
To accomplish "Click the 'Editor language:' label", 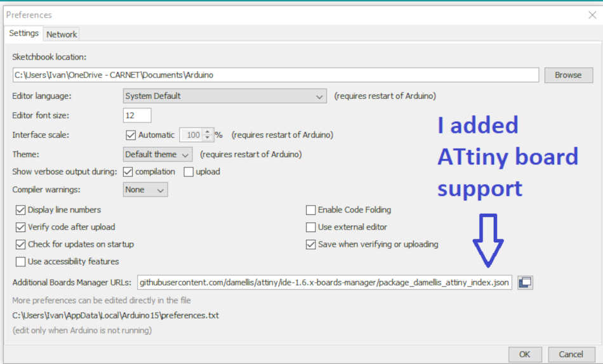I will [x=42, y=96].
